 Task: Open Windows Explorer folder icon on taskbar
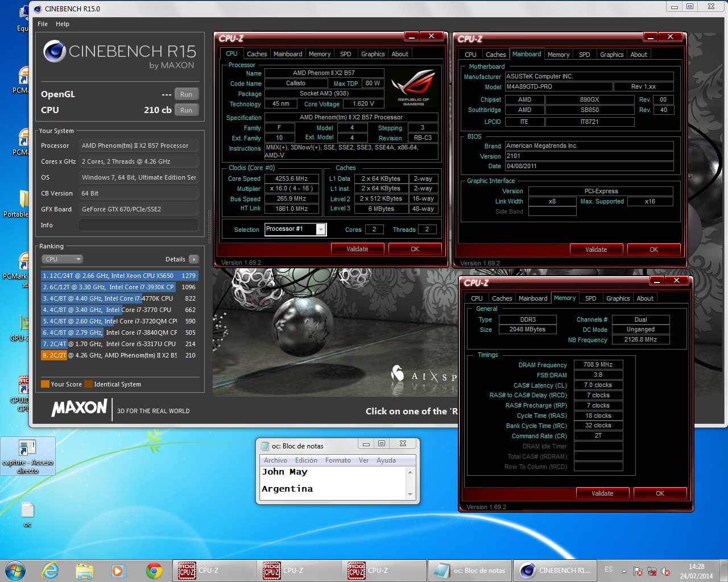coord(85,571)
